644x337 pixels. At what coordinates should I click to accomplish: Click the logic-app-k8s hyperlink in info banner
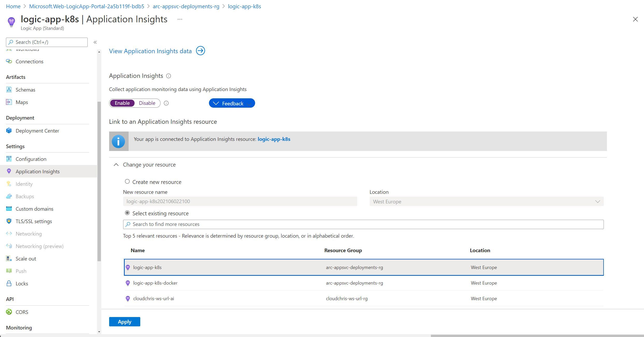pyautogui.click(x=274, y=139)
